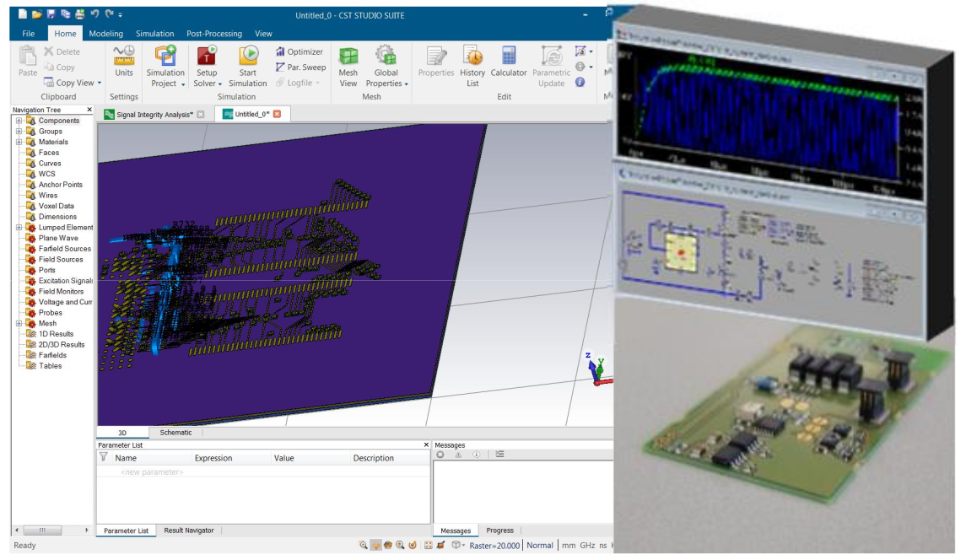The width and height of the screenshot is (966, 560).
Task: Open the Progress tab
Action: pos(499,530)
